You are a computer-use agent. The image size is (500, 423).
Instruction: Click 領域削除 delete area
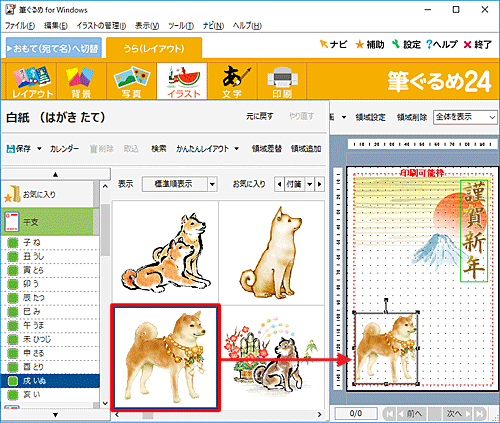412,117
